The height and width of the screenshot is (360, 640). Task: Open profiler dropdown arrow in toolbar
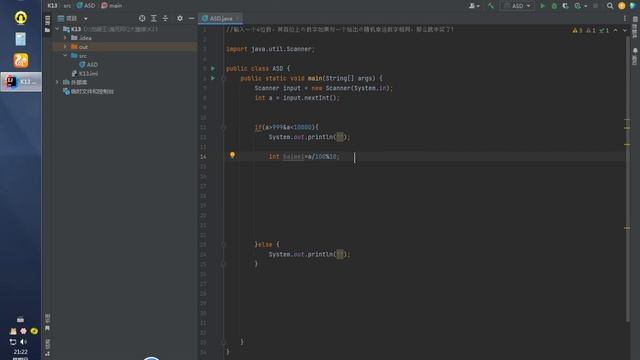tap(585, 6)
